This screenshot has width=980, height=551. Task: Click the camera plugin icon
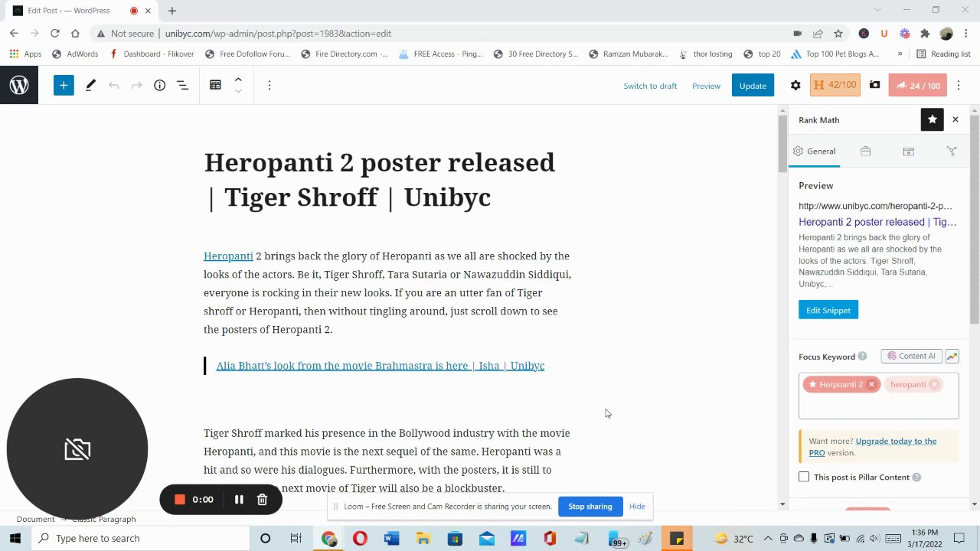(874, 85)
